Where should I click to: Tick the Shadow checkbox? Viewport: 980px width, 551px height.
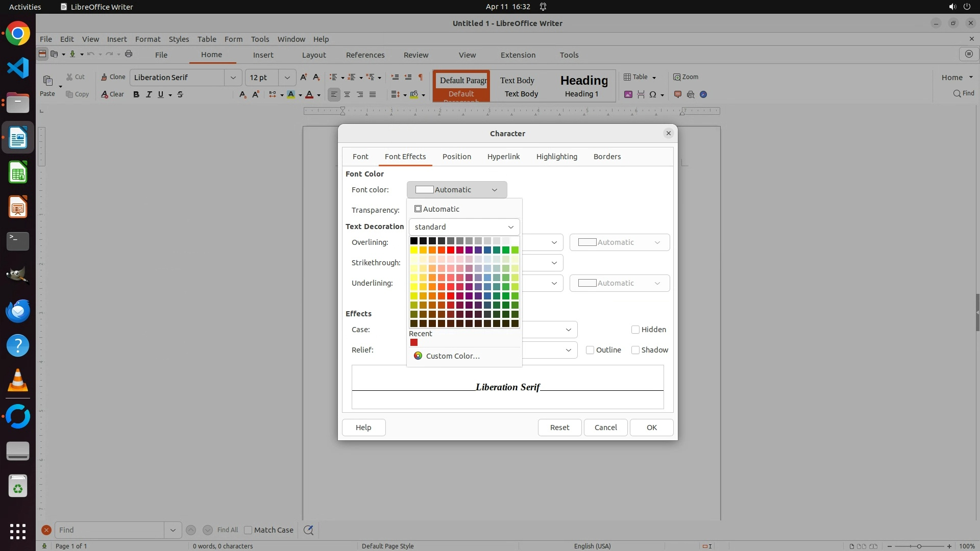tap(635, 350)
